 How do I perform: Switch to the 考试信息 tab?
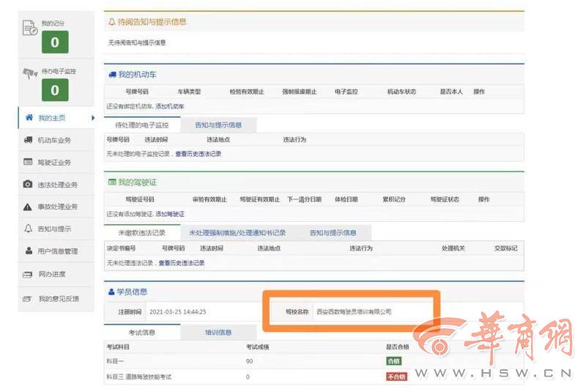pyautogui.click(x=142, y=332)
